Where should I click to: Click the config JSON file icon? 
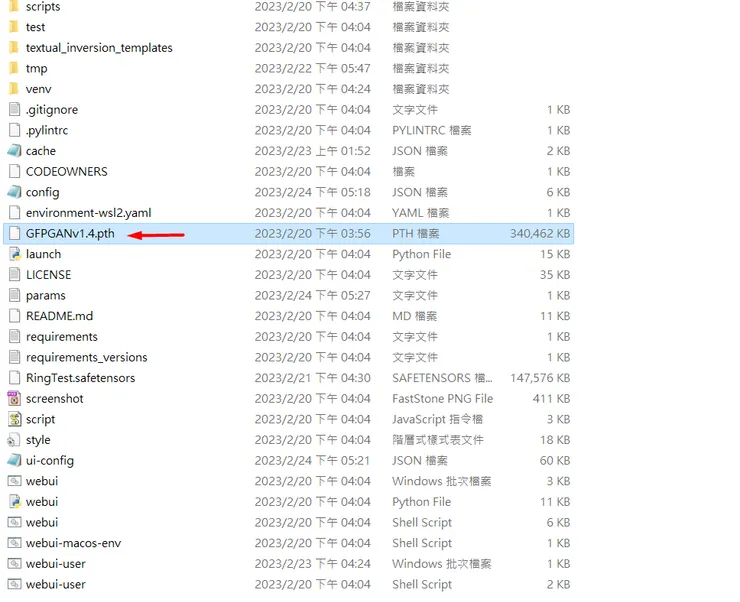[15, 192]
